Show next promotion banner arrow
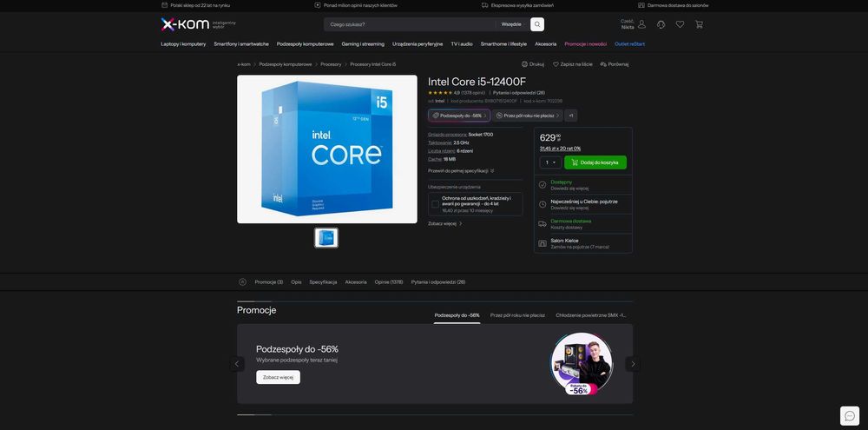868x430 pixels. (x=633, y=364)
